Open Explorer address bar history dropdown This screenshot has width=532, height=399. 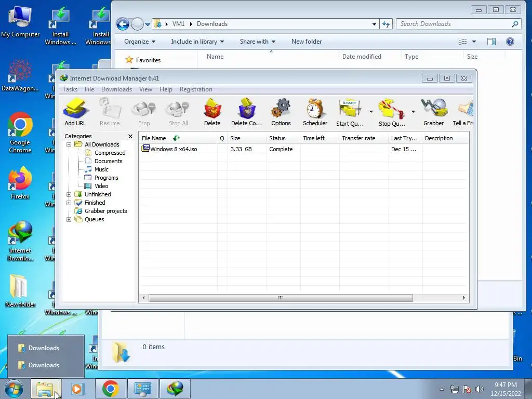tap(374, 24)
